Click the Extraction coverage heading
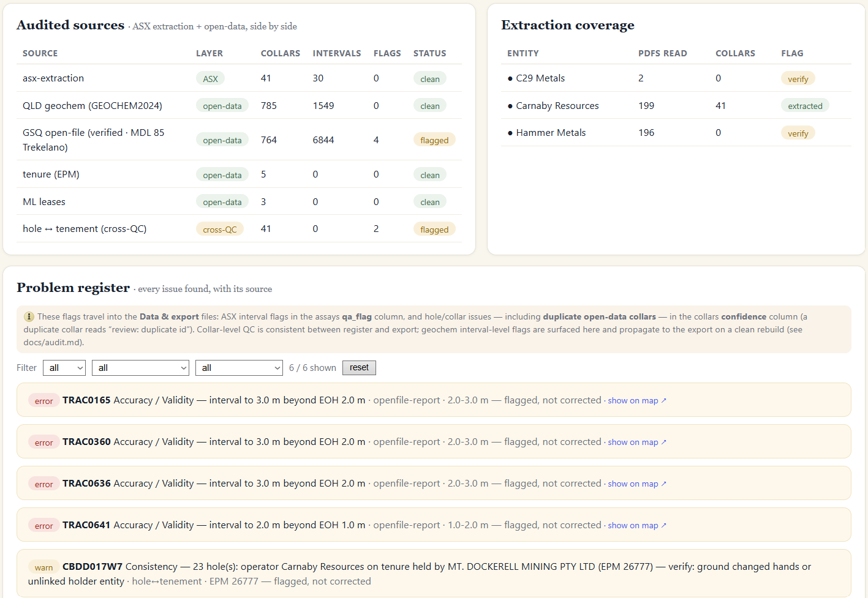This screenshot has height=598, width=868. pos(568,25)
